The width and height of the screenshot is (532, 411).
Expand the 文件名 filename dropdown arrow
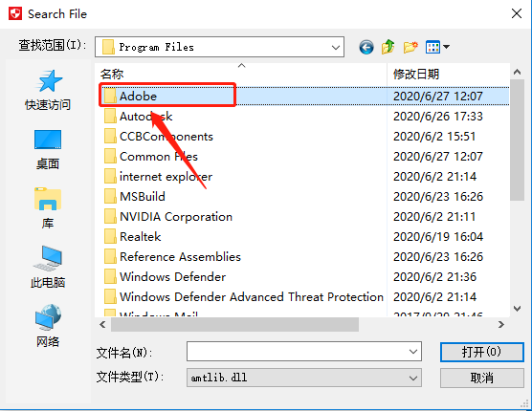[x=413, y=352]
